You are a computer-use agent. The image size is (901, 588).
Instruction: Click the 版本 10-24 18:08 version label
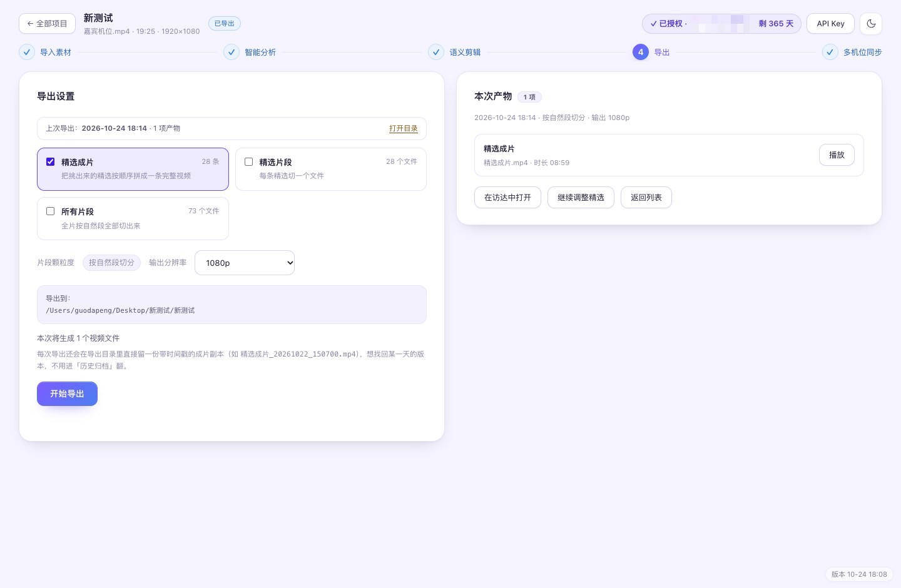[859, 574]
